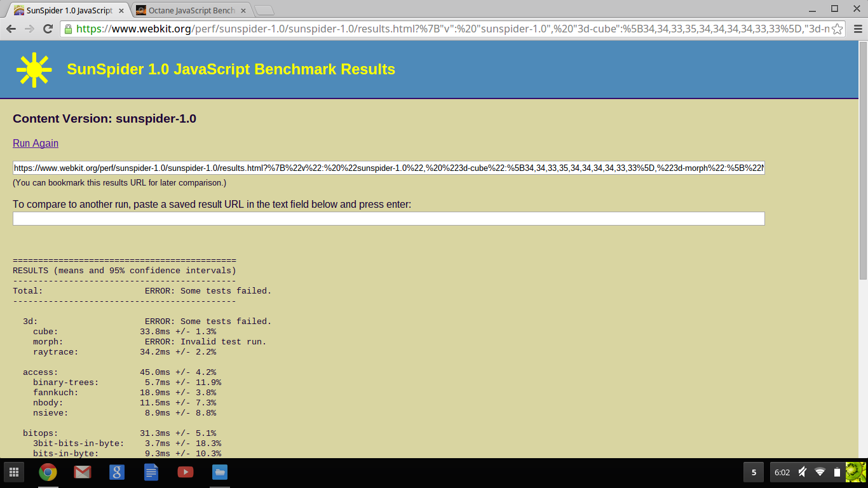
Task: Click the compare to another run instruction
Action: [x=212, y=205]
